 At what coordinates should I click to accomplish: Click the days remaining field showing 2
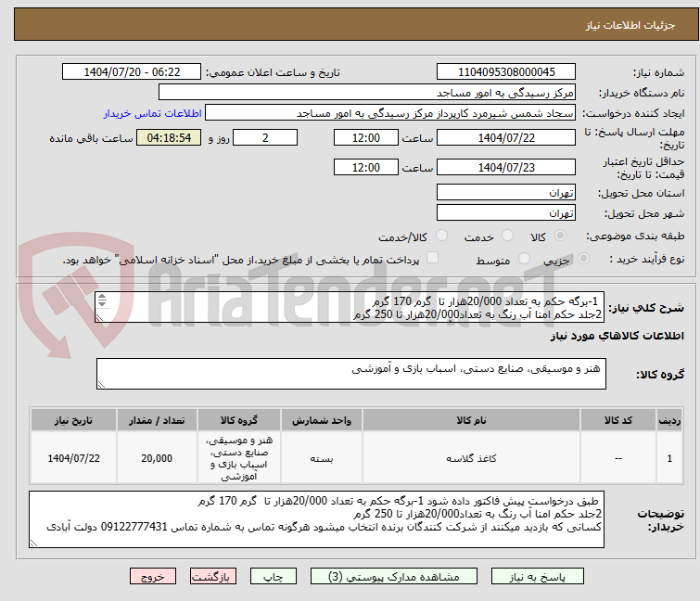pyautogui.click(x=265, y=137)
